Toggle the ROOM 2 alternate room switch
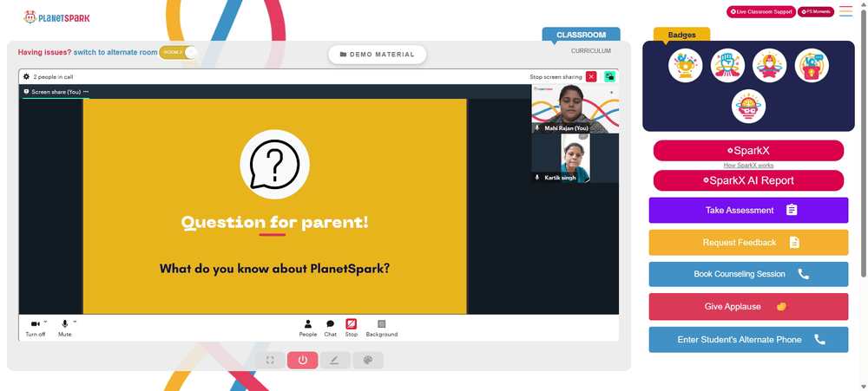Image resolution: width=868 pixels, height=391 pixels. [x=178, y=53]
